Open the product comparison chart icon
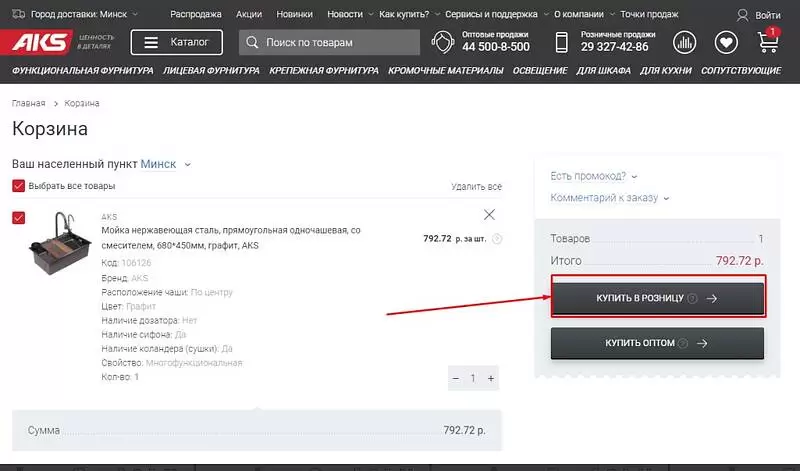Screen dimensions: 800x471 point(685,43)
